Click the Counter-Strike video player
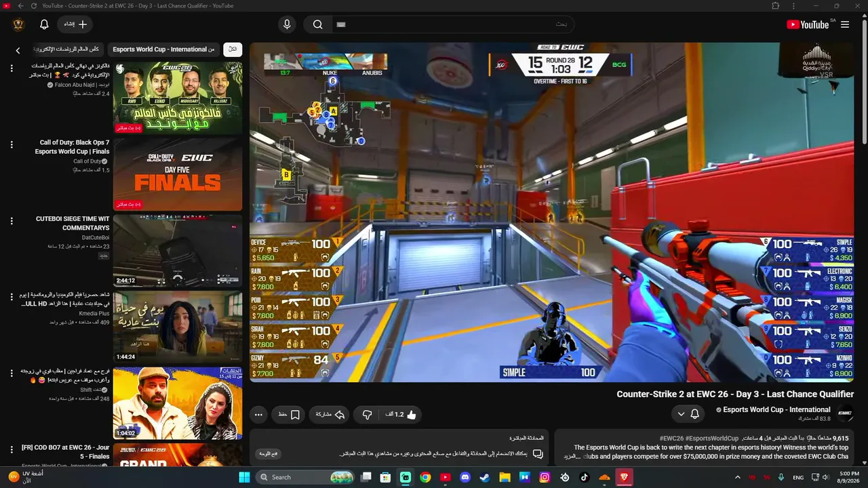Viewport: 868px width, 488px height. pos(552,212)
